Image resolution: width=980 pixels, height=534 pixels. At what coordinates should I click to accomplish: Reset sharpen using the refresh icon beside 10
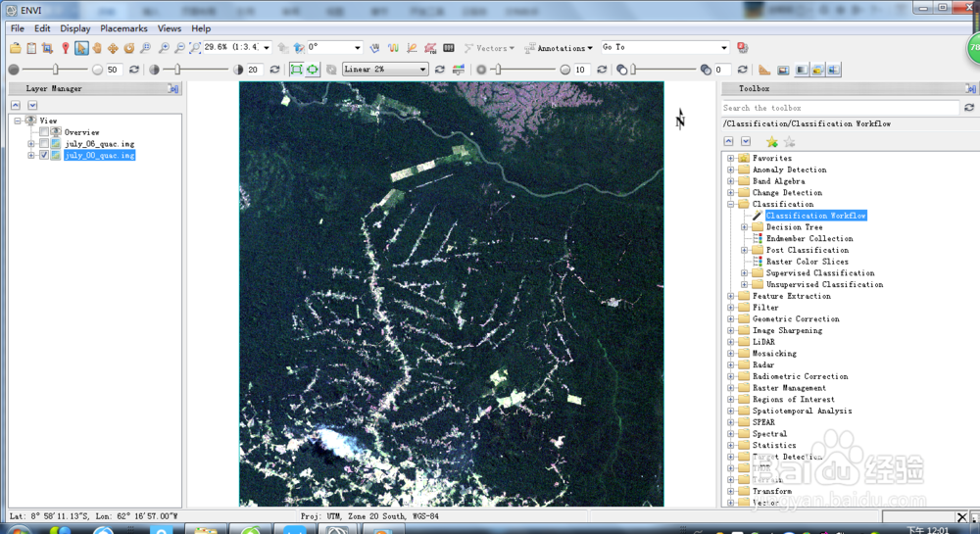point(602,70)
